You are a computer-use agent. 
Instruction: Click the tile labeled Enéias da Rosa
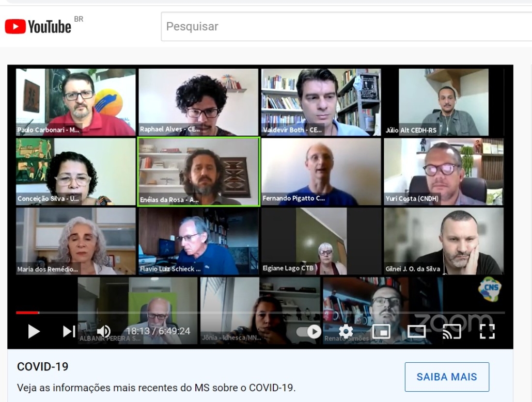(199, 171)
